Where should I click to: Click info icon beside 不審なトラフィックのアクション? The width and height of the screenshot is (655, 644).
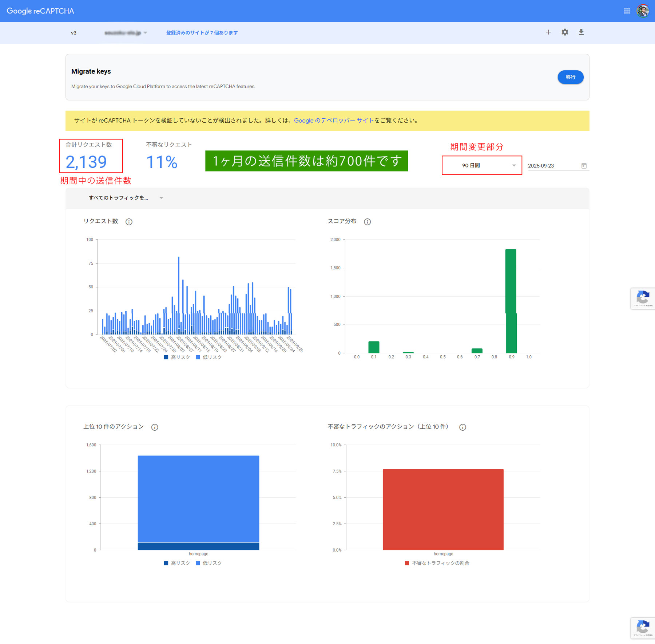pyautogui.click(x=463, y=427)
